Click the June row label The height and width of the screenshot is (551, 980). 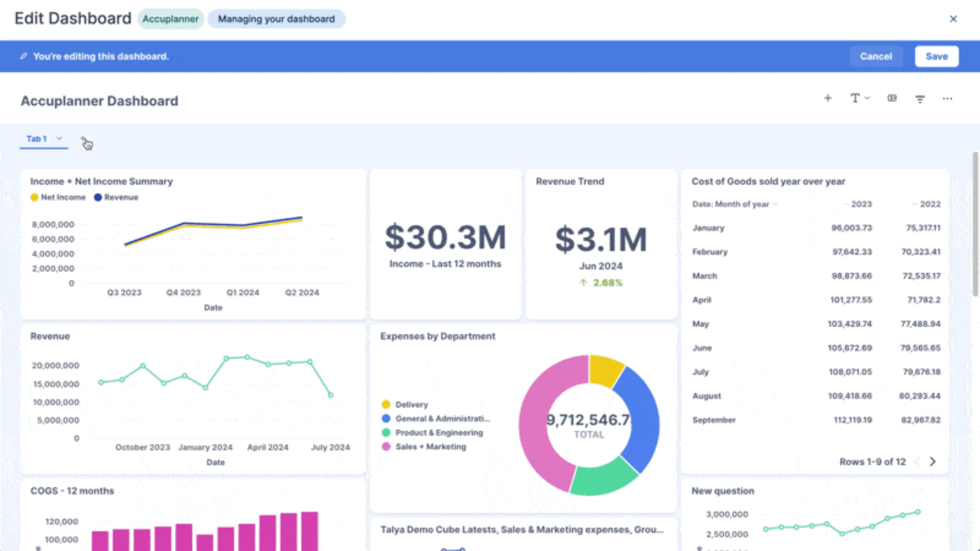coord(702,348)
